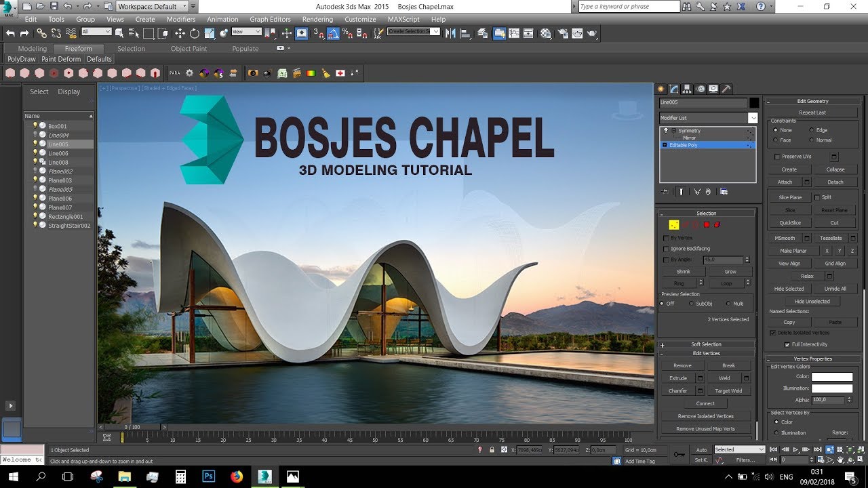
Task: Click the Undo arrow in the main toolbar
Action: (x=11, y=33)
